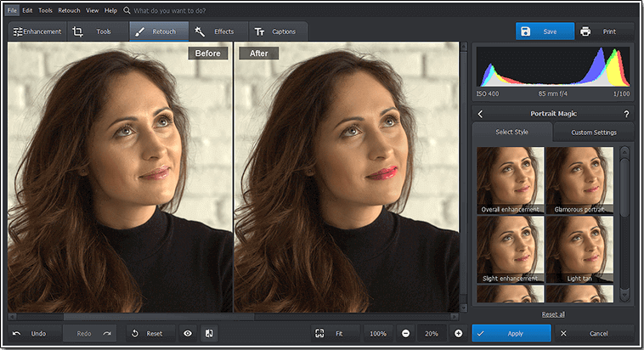Switch to the Enhancement tab

coord(37,31)
